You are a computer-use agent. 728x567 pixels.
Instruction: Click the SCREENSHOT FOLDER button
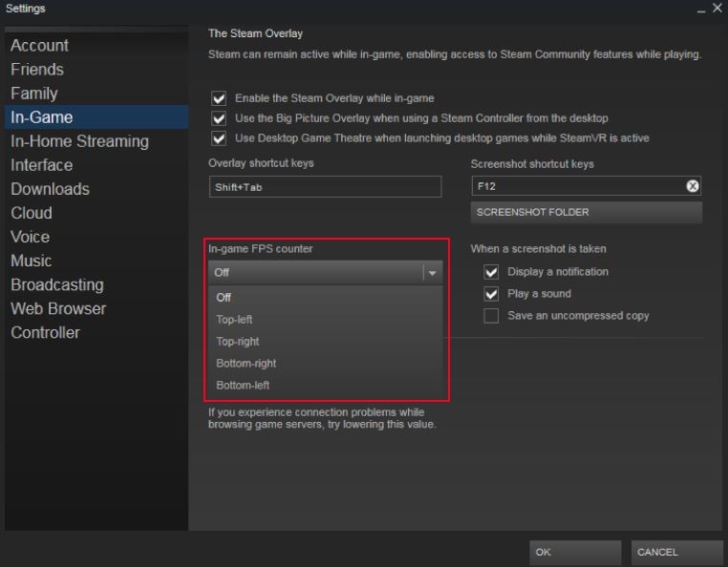pos(587,213)
